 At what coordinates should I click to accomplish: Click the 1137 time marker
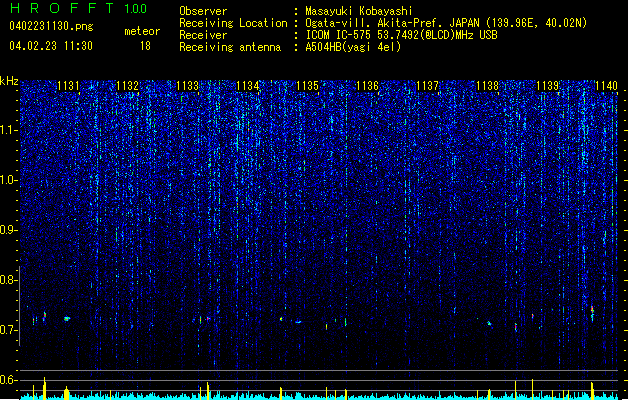(x=428, y=86)
